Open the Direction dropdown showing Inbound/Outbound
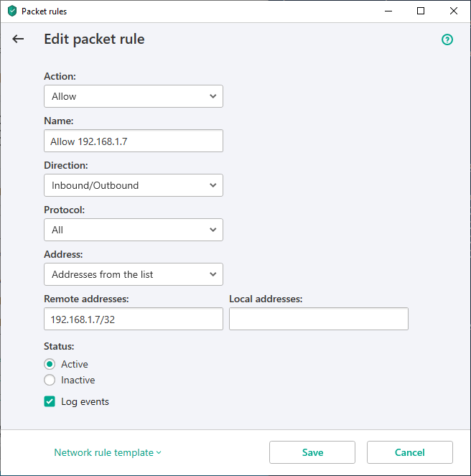471x476 pixels. click(134, 185)
